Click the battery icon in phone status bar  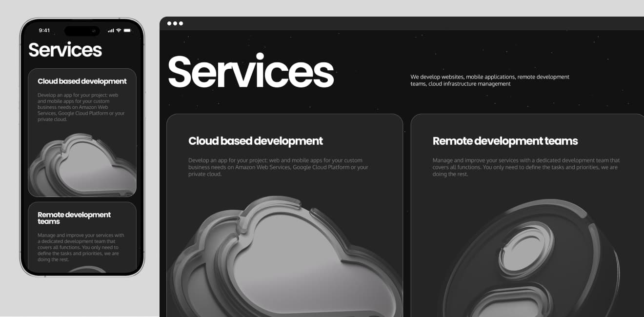pyautogui.click(x=127, y=30)
